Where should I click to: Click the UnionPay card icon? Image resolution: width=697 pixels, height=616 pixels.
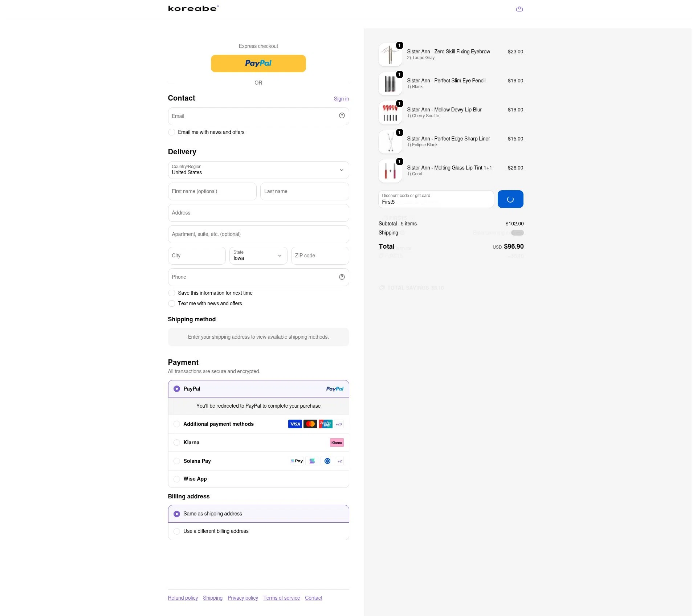[x=326, y=424]
